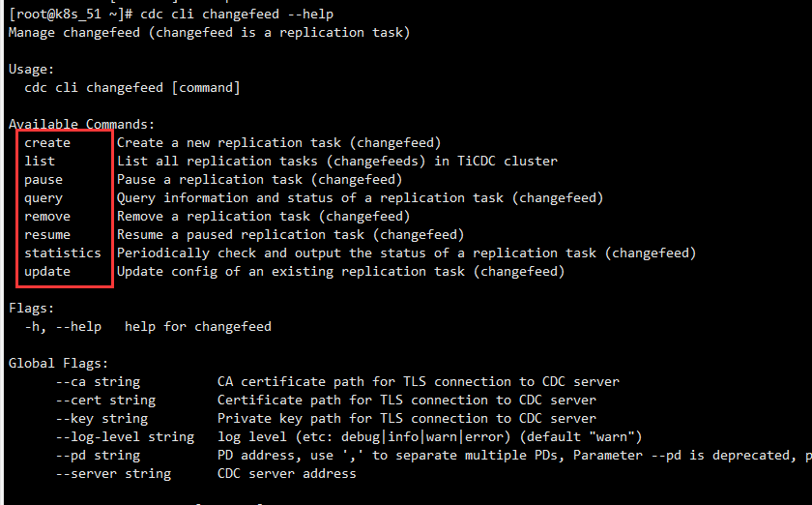The width and height of the screenshot is (812, 505).
Task: Click the 'cdc cli changefeed [command]' usage line
Action: pos(132,87)
